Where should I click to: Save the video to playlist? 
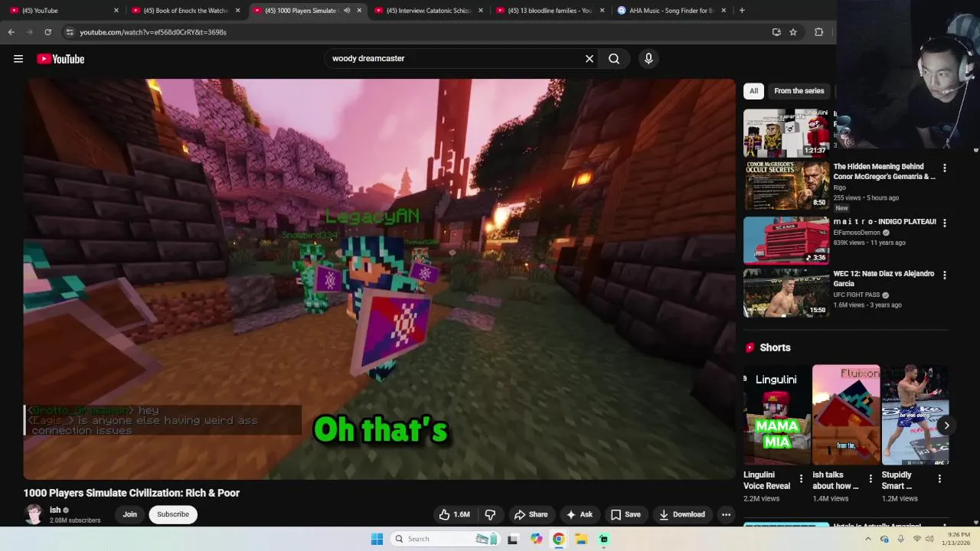[626, 514]
